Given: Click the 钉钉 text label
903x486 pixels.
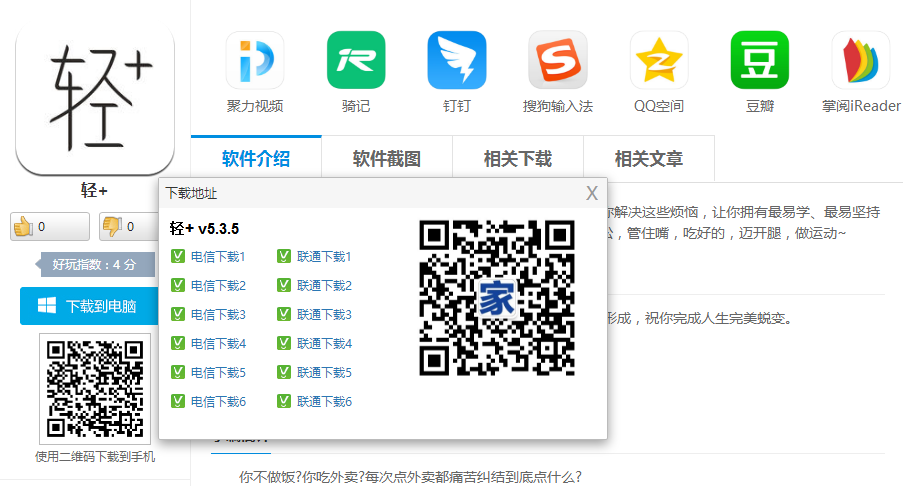Looking at the screenshot, I should pyautogui.click(x=457, y=106).
